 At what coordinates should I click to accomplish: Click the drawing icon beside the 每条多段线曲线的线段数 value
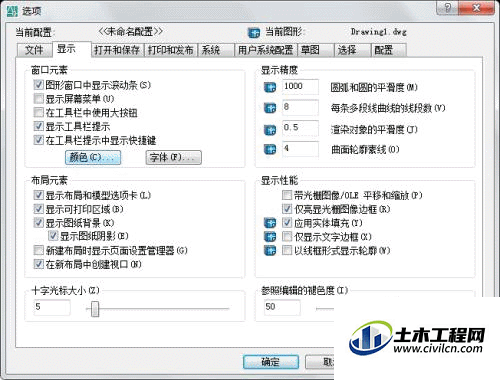click(x=270, y=108)
